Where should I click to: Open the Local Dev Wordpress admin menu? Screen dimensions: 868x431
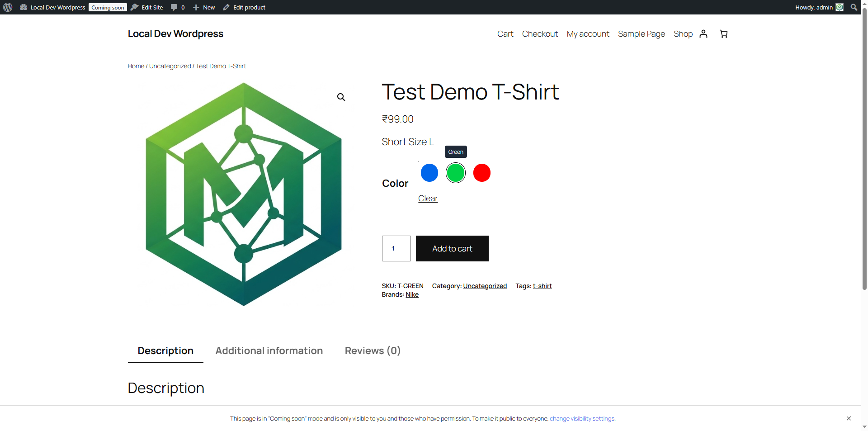click(x=52, y=7)
